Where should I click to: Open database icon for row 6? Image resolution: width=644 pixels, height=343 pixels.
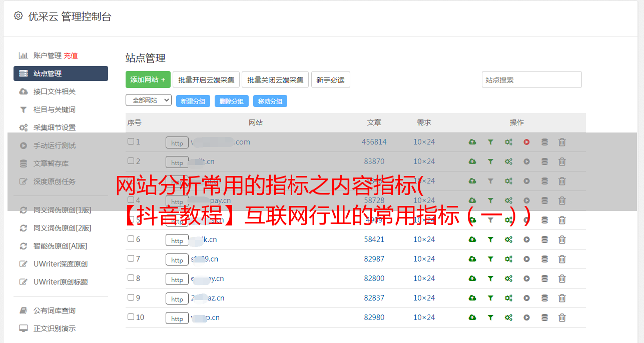(x=544, y=239)
